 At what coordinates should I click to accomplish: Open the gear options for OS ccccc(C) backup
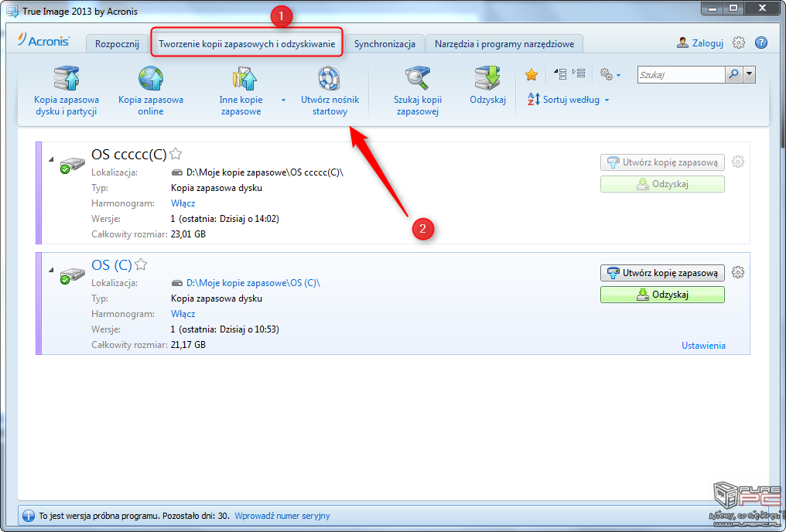(738, 162)
